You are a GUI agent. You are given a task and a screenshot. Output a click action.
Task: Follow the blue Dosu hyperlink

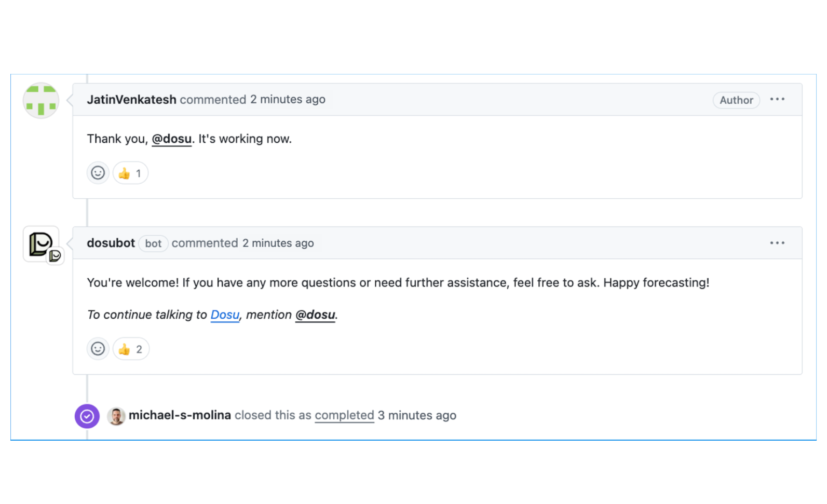[225, 315]
